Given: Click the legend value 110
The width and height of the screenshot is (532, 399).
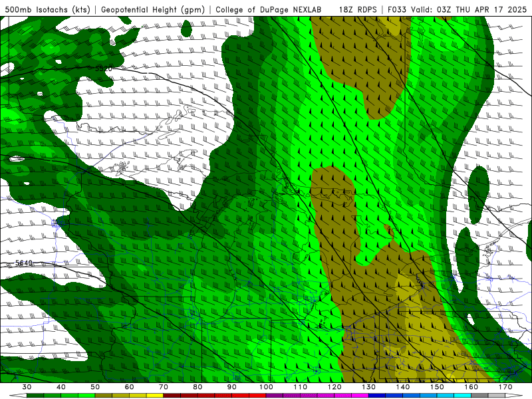Looking at the screenshot, I should [301, 387].
